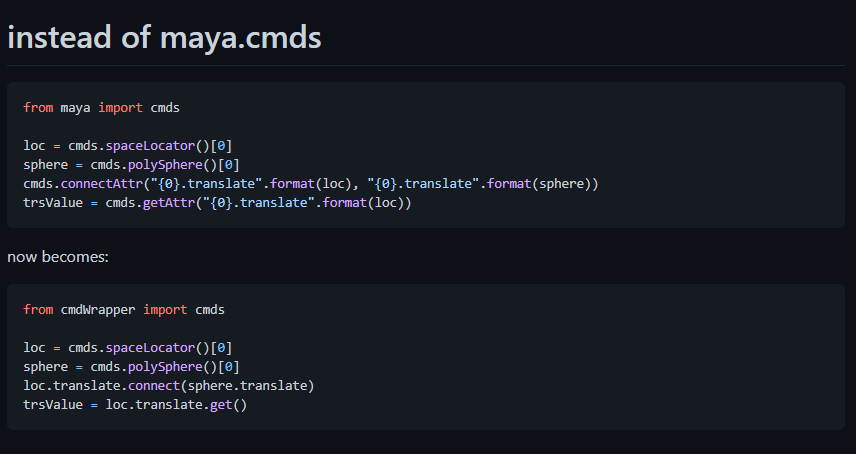
Task: Click the second block's "loc = cmds.spaceLocator()[0]" line
Action: 128,348
